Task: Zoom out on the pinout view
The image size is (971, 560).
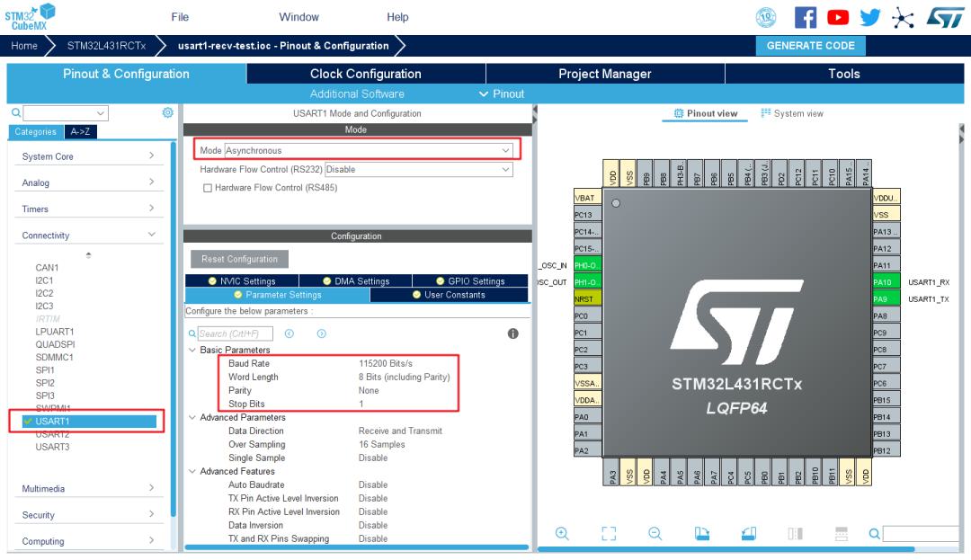Action: (655, 533)
